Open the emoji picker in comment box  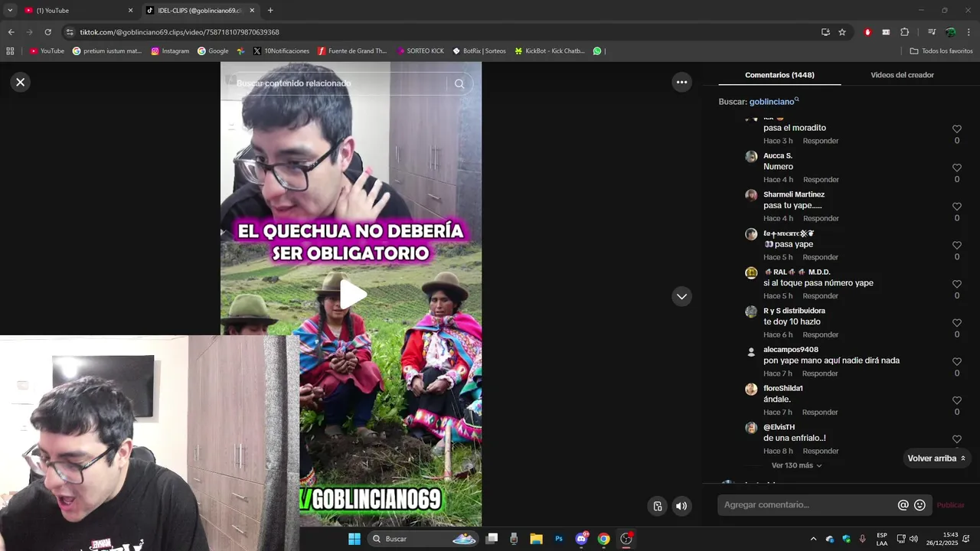pos(920,505)
